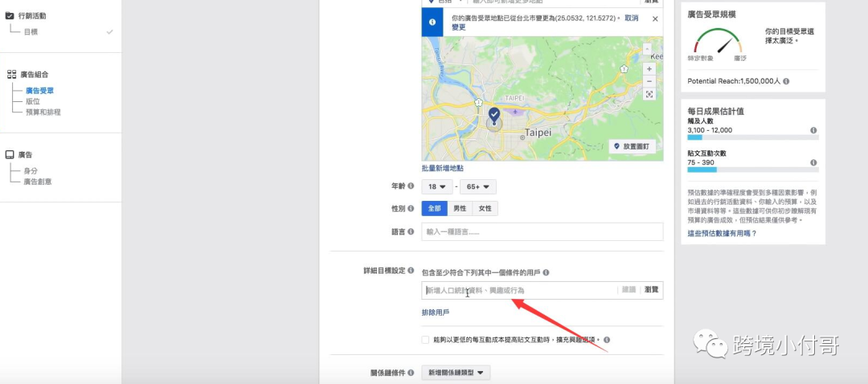Image resolution: width=868 pixels, height=384 pixels.
Task: Click the blue checkmark pin on map
Action: tap(494, 116)
